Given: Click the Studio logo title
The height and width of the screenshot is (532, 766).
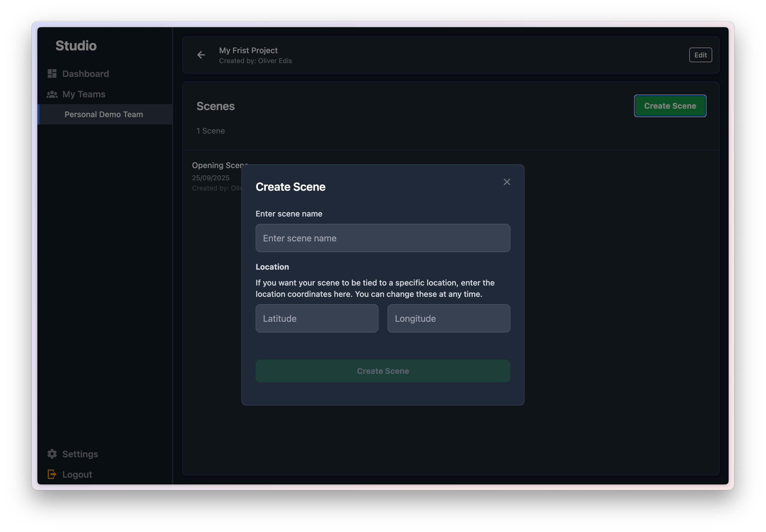Looking at the screenshot, I should tap(76, 46).
